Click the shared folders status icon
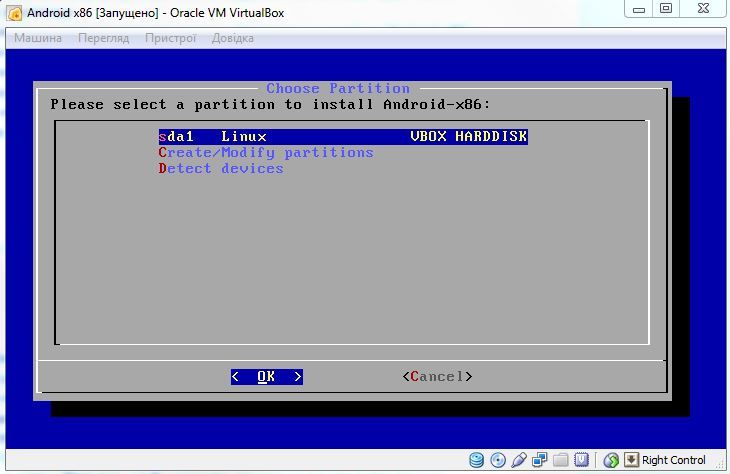This screenshot has height=474, width=730. pyautogui.click(x=561, y=460)
